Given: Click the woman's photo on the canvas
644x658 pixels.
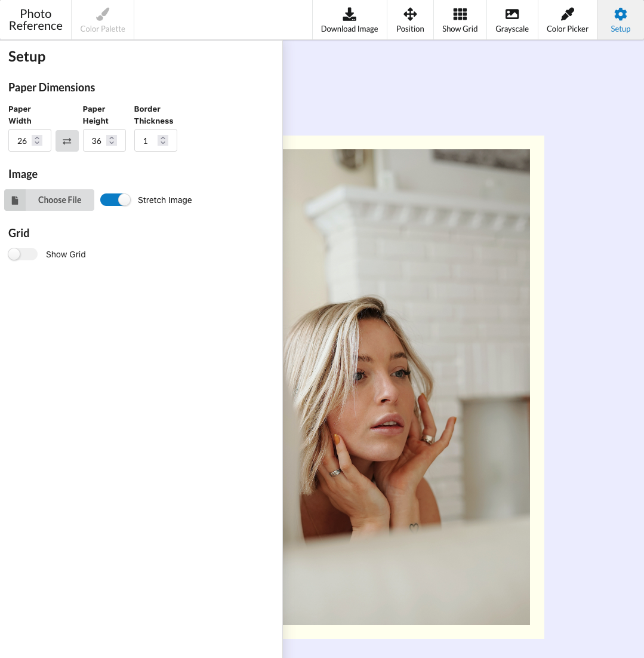Looking at the screenshot, I should click(406, 387).
